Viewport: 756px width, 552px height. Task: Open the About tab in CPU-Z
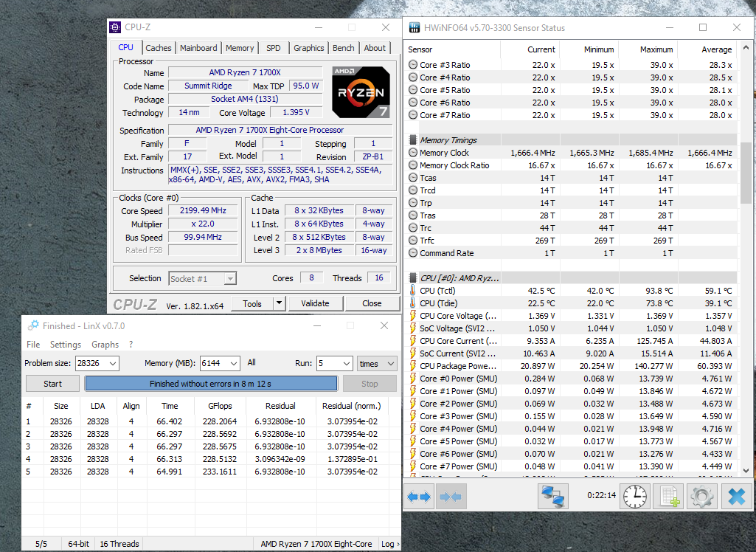tap(375, 48)
